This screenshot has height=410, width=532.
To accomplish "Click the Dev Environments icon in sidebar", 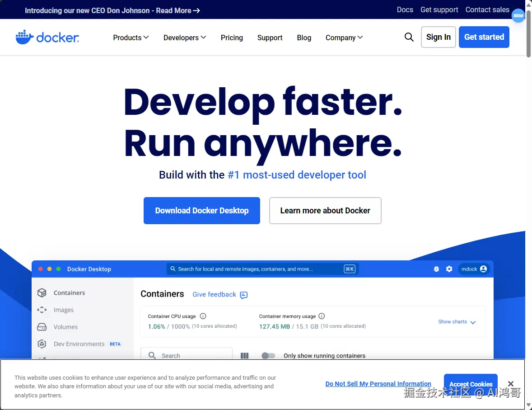I will click(42, 344).
